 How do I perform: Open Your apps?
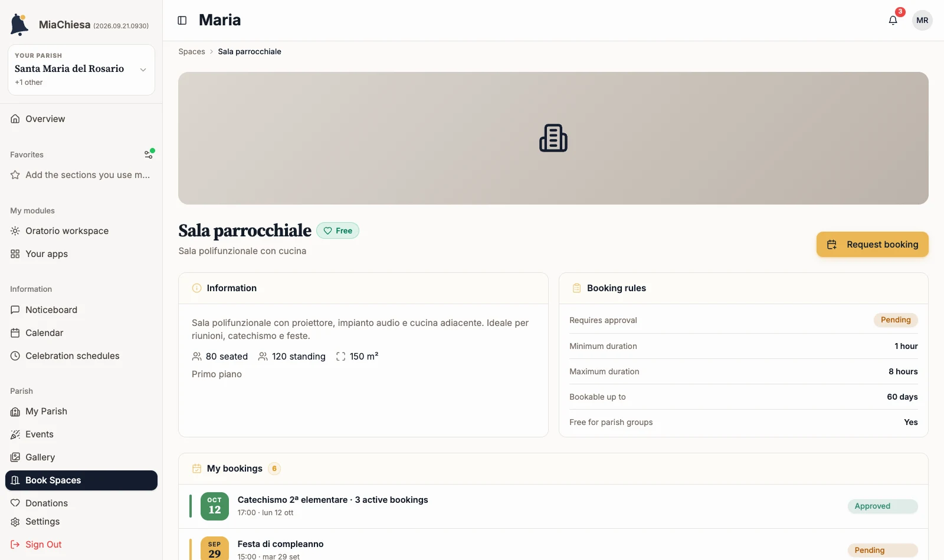(81, 254)
